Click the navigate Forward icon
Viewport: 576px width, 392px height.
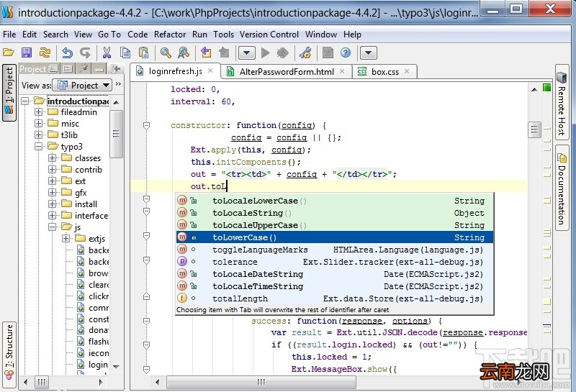tap(224, 53)
